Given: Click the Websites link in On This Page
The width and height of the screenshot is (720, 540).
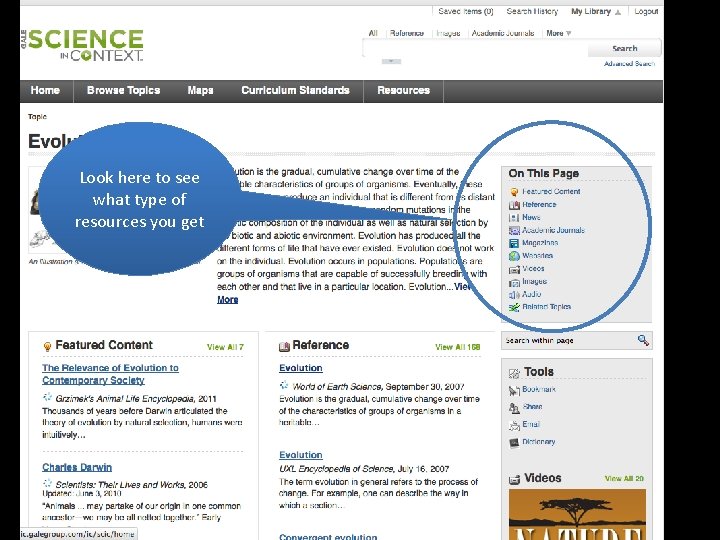Looking at the screenshot, I should pos(537,255).
